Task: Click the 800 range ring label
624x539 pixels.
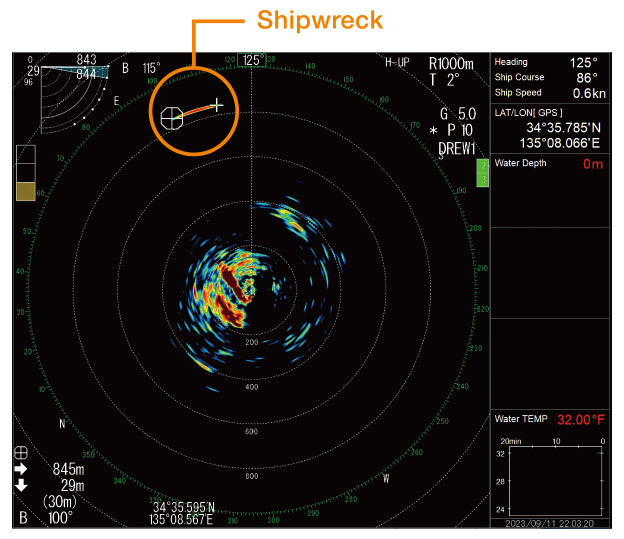Action: pyautogui.click(x=252, y=476)
